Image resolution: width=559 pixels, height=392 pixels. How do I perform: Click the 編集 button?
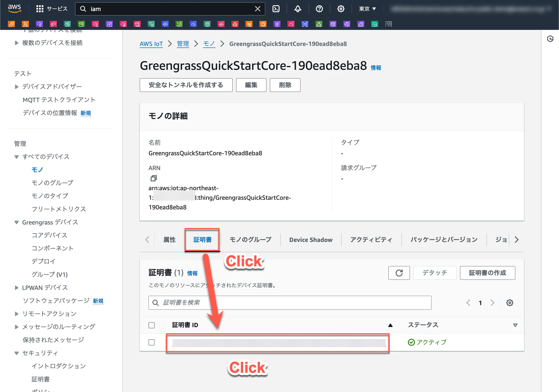(251, 85)
